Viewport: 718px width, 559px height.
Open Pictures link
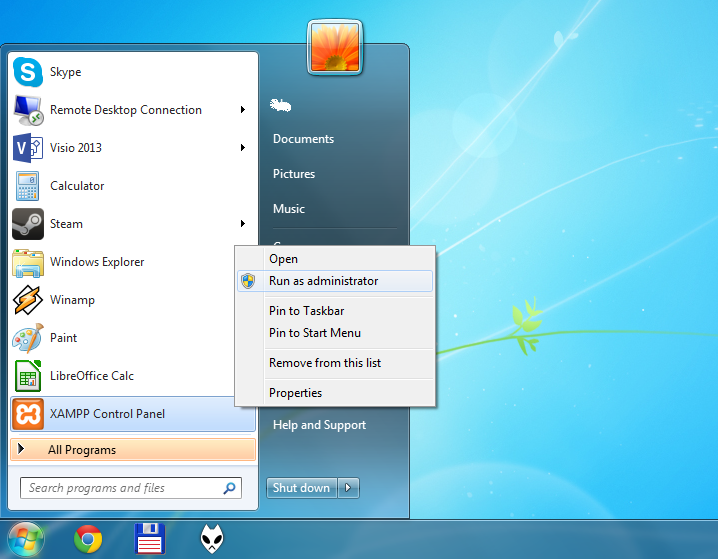(x=294, y=174)
